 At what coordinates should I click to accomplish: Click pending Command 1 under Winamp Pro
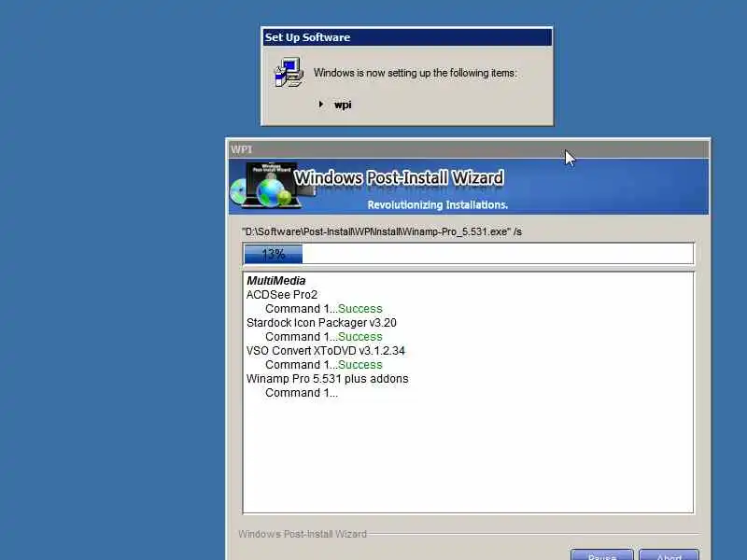pos(302,393)
